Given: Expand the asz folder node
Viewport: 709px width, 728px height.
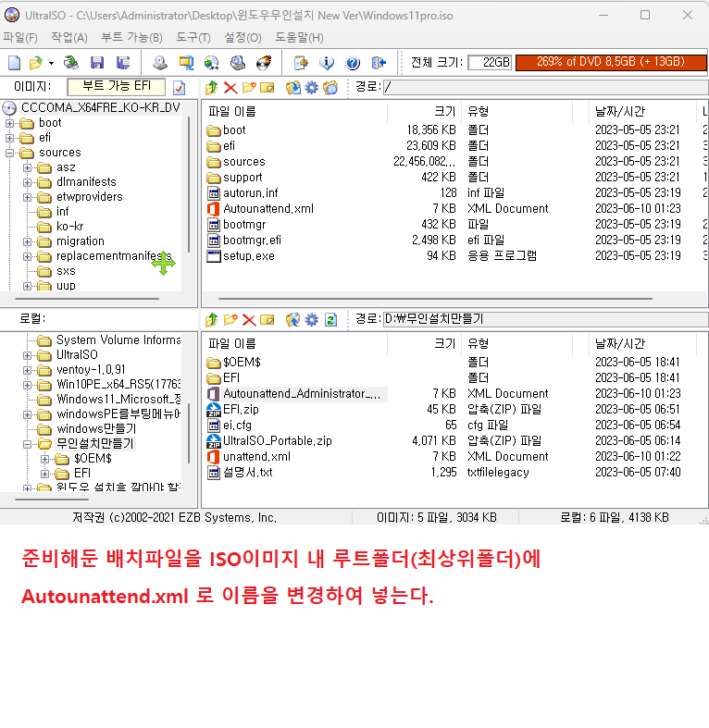Looking at the screenshot, I should point(28,167).
